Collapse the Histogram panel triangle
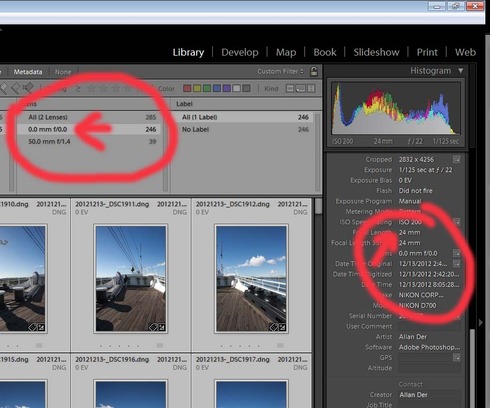This screenshot has width=490, height=408. coord(461,71)
